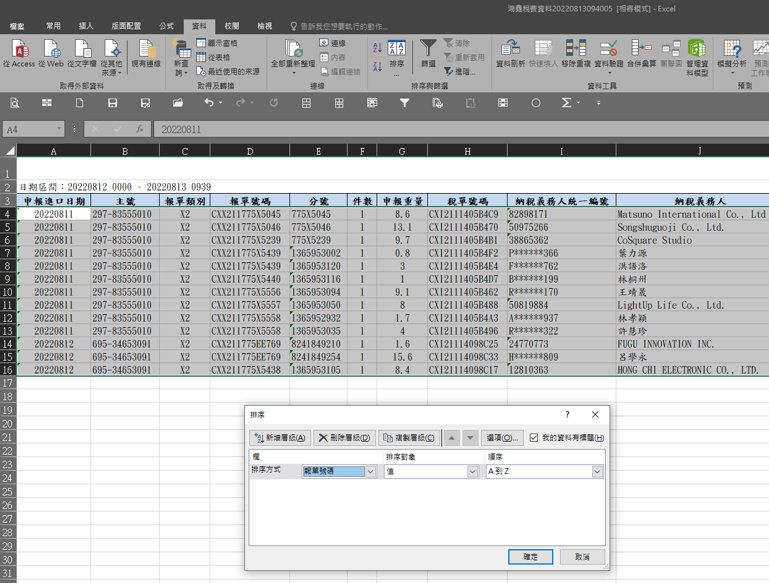Click the 刪除層級 delete level button
Image resolution: width=769 pixels, height=583 pixels.
point(344,438)
